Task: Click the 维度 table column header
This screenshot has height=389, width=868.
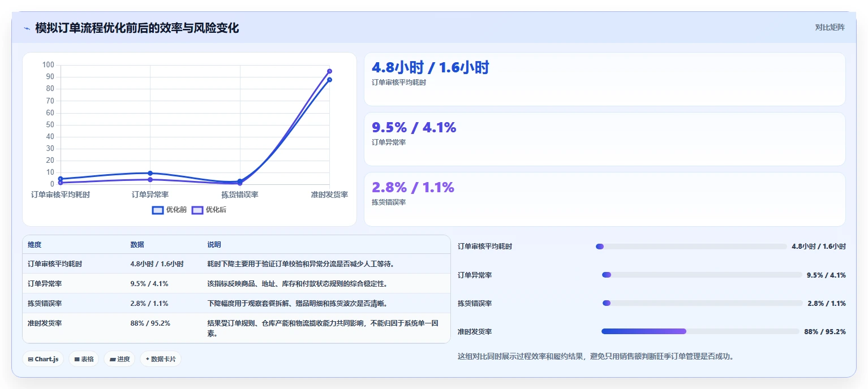Action: 35,245
